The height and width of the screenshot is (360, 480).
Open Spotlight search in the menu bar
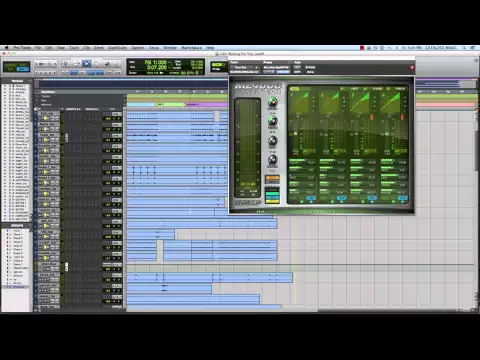pos(464,48)
